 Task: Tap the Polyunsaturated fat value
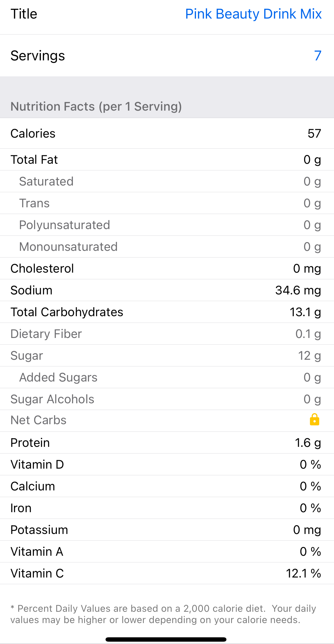pyautogui.click(x=312, y=225)
